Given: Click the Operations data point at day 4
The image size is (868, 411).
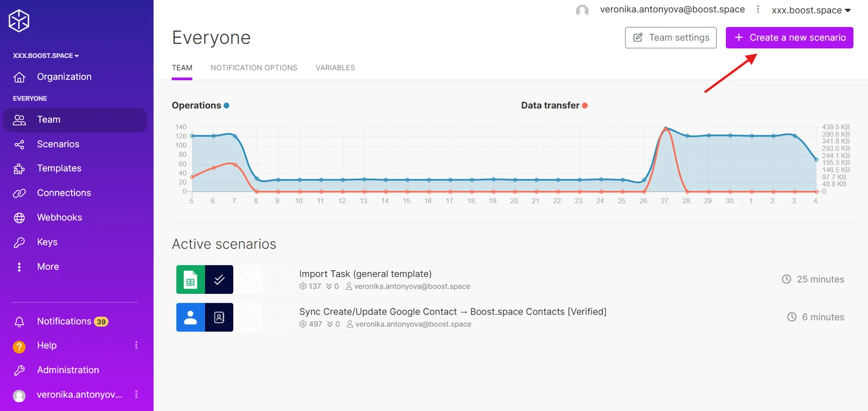Looking at the screenshot, I should pos(816,159).
